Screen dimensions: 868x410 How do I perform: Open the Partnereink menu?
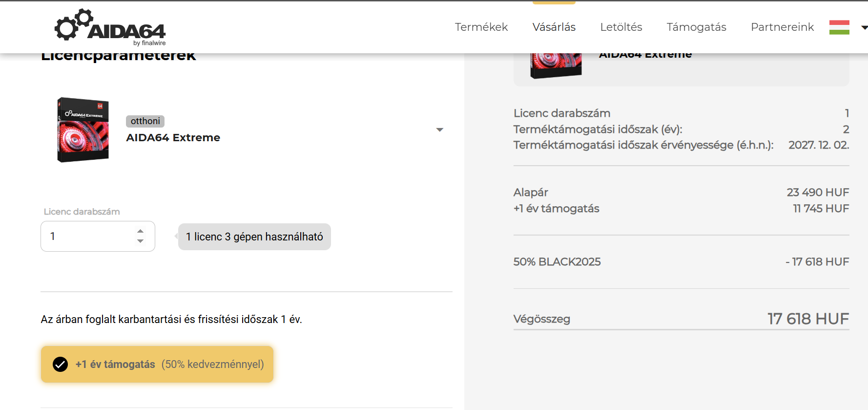782,27
